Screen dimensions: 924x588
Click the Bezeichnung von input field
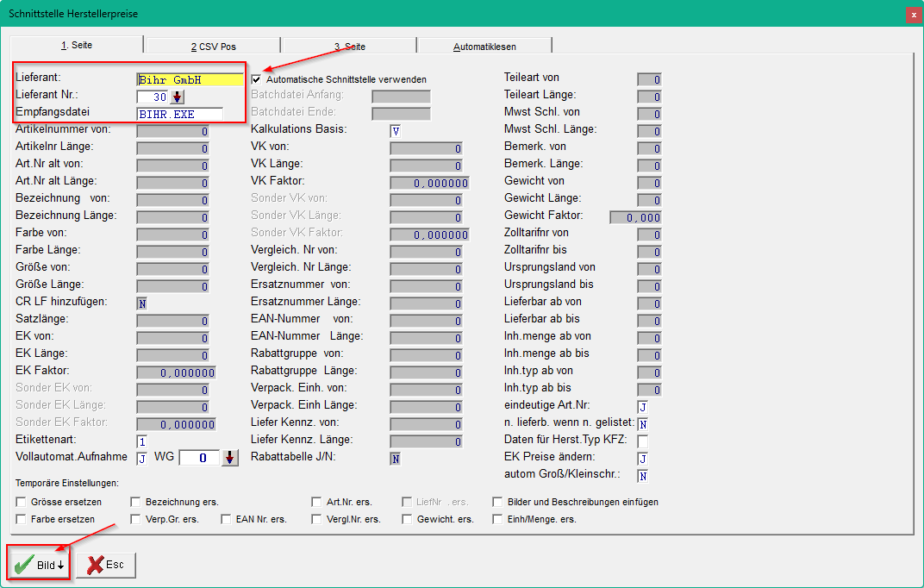click(172, 200)
